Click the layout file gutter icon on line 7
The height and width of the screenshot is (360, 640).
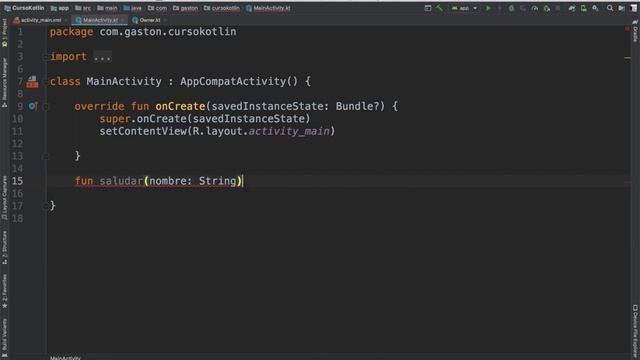(x=32, y=82)
